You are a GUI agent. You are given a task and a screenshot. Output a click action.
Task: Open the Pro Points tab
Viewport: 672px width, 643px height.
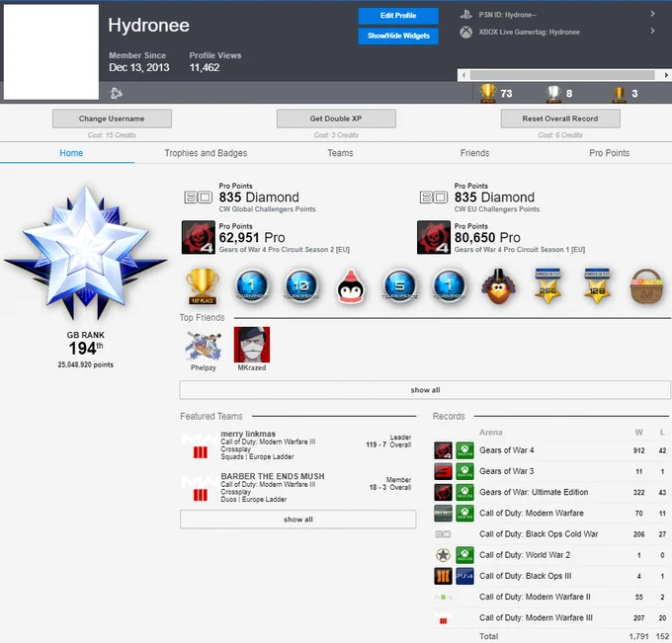click(609, 153)
